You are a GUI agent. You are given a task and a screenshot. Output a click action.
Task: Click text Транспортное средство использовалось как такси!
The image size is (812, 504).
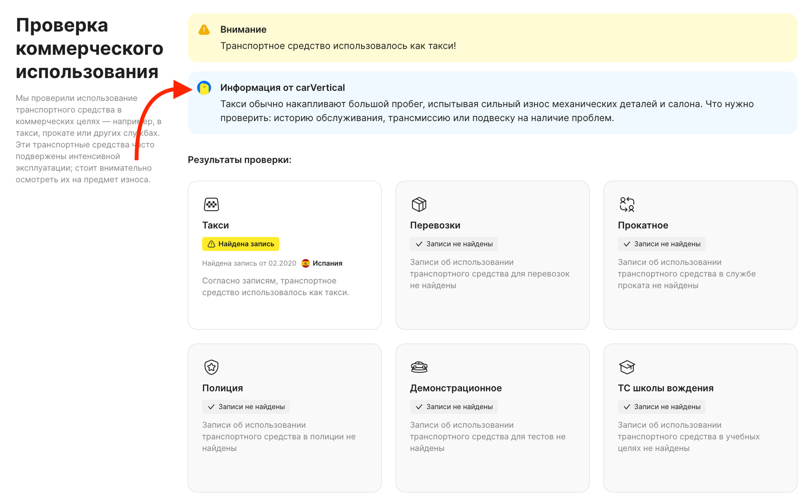pyautogui.click(x=338, y=46)
